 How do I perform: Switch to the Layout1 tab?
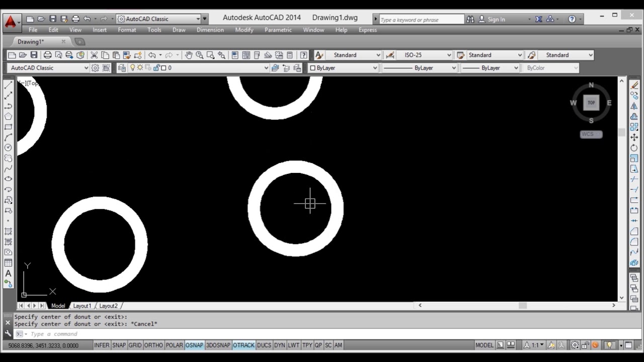click(x=82, y=306)
